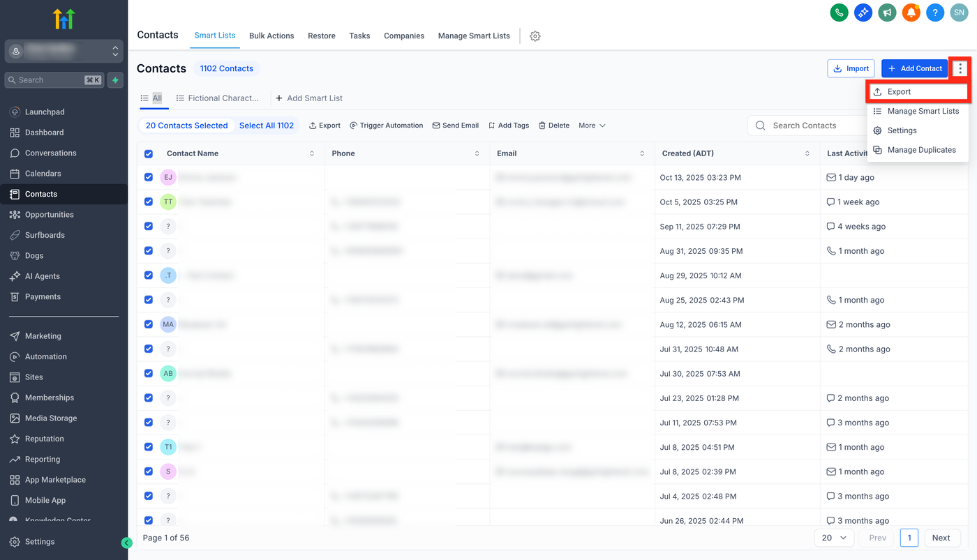Image resolution: width=977 pixels, height=560 pixels.
Task: Click Trigger Automation in the bulk toolbar
Action: point(387,126)
